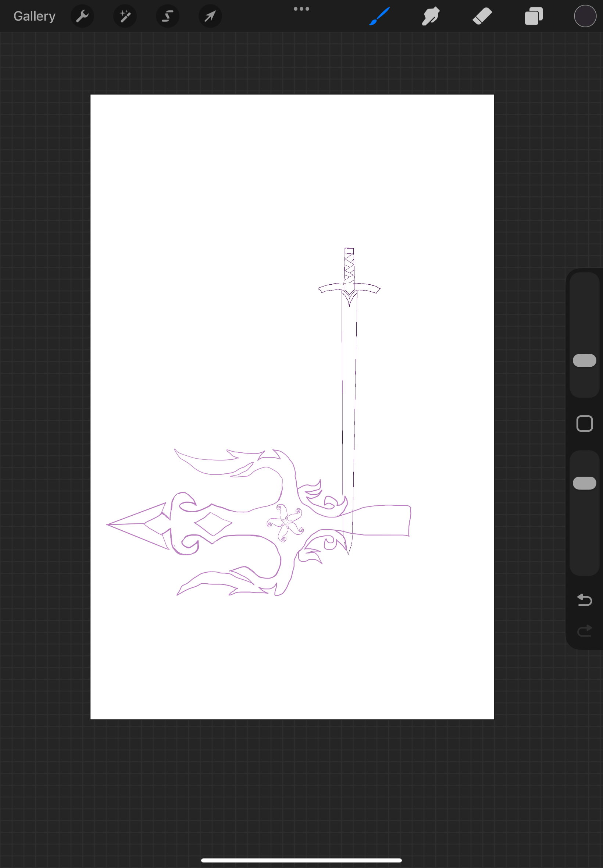Tap the starfish at the trident's center
603x868 pixels.
pyautogui.click(x=285, y=523)
